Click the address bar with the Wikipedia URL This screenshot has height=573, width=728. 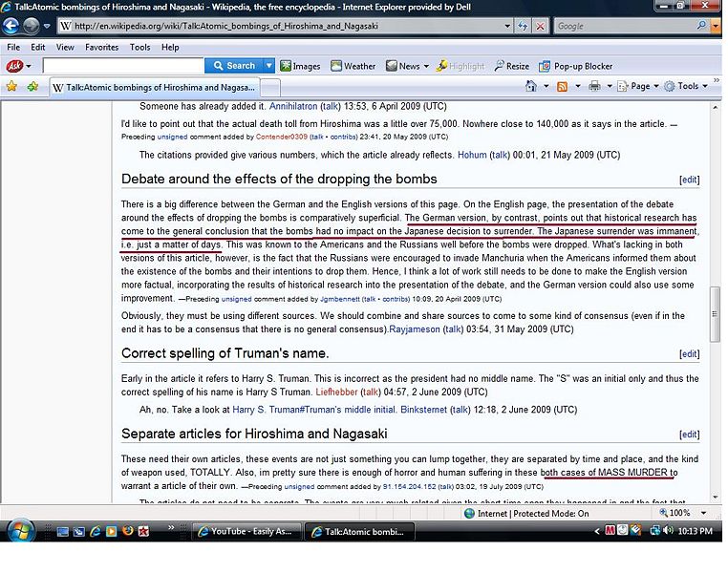[x=280, y=26]
